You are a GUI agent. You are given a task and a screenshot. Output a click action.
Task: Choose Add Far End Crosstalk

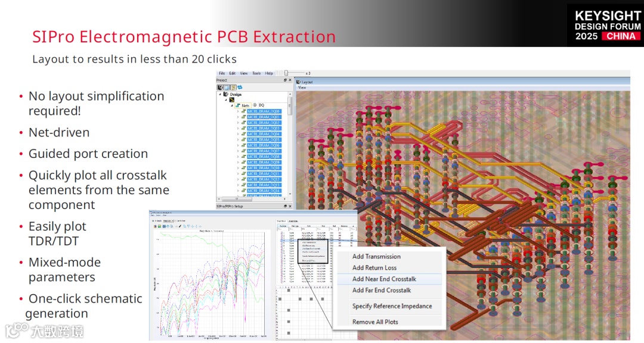pyautogui.click(x=382, y=290)
